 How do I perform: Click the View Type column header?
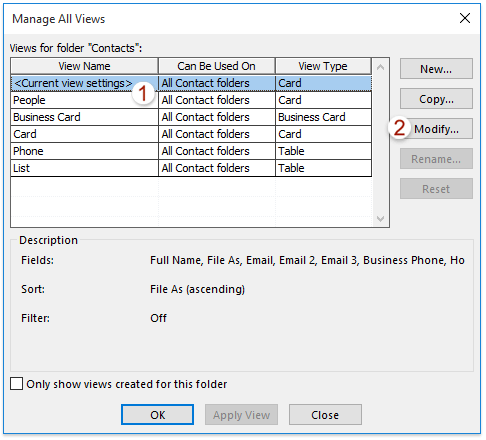(x=323, y=66)
